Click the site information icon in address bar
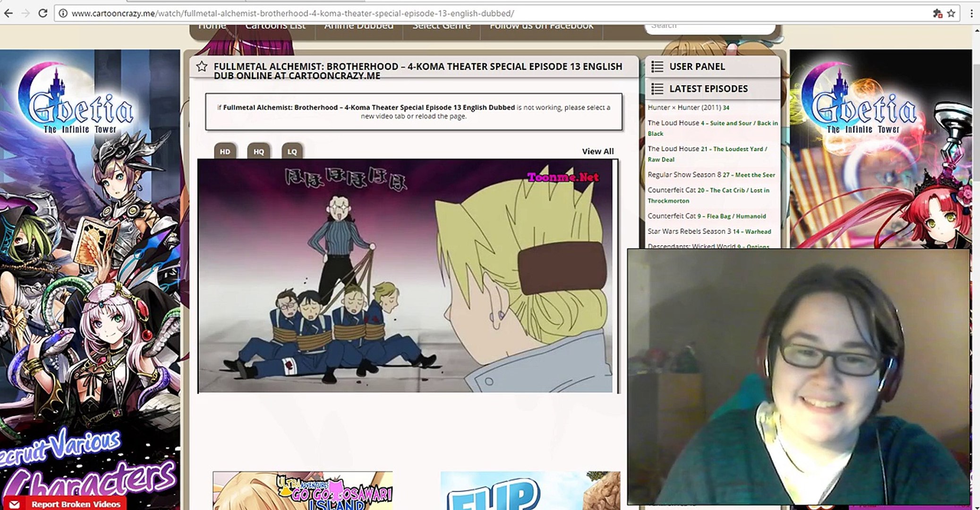Image resolution: width=980 pixels, height=510 pixels. tap(62, 13)
